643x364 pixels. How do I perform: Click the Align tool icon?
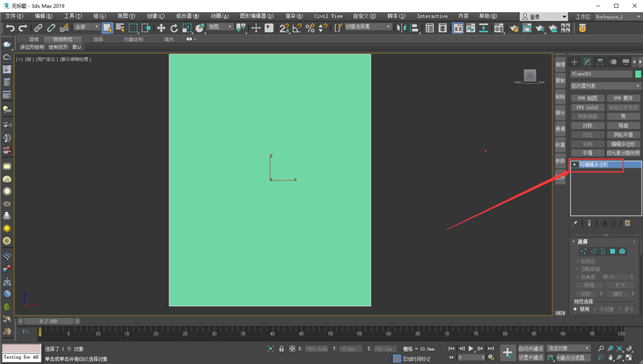pos(414,28)
